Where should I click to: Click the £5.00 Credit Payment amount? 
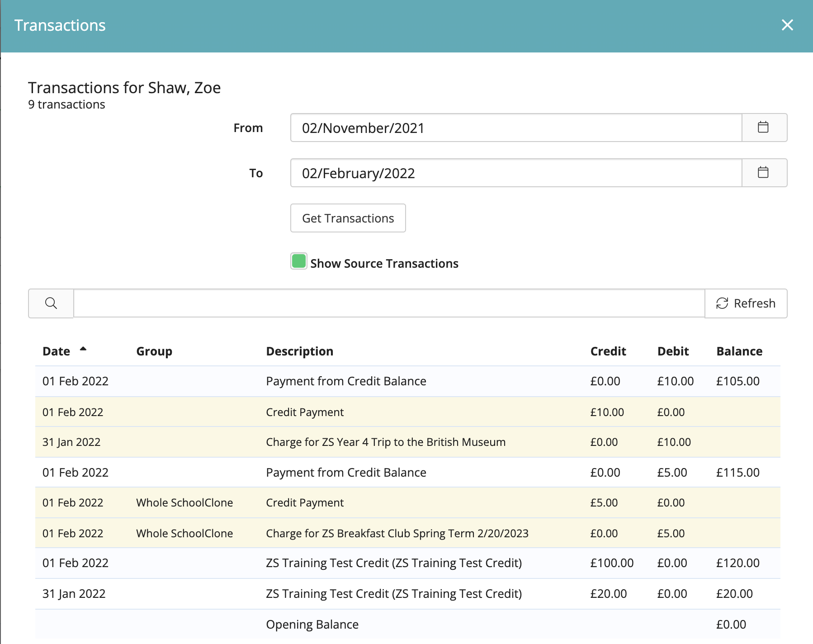[x=604, y=503]
